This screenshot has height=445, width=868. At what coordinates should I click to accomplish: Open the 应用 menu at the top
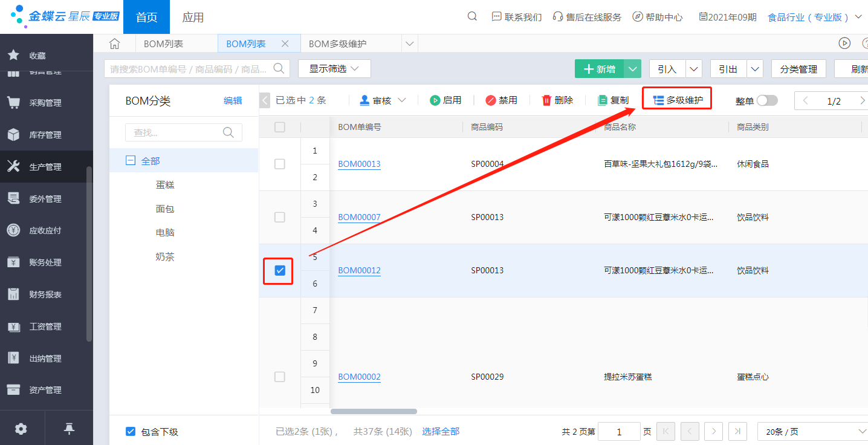[x=193, y=17]
